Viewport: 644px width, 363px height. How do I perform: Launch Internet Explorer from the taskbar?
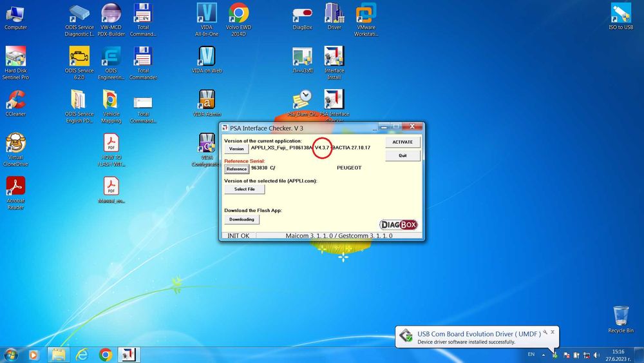[x=82, y=355]
